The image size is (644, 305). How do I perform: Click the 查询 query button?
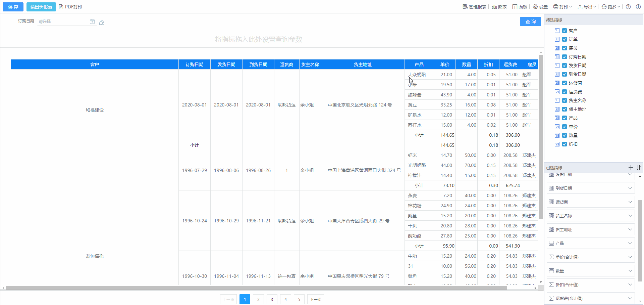click(x=530, y=21)
